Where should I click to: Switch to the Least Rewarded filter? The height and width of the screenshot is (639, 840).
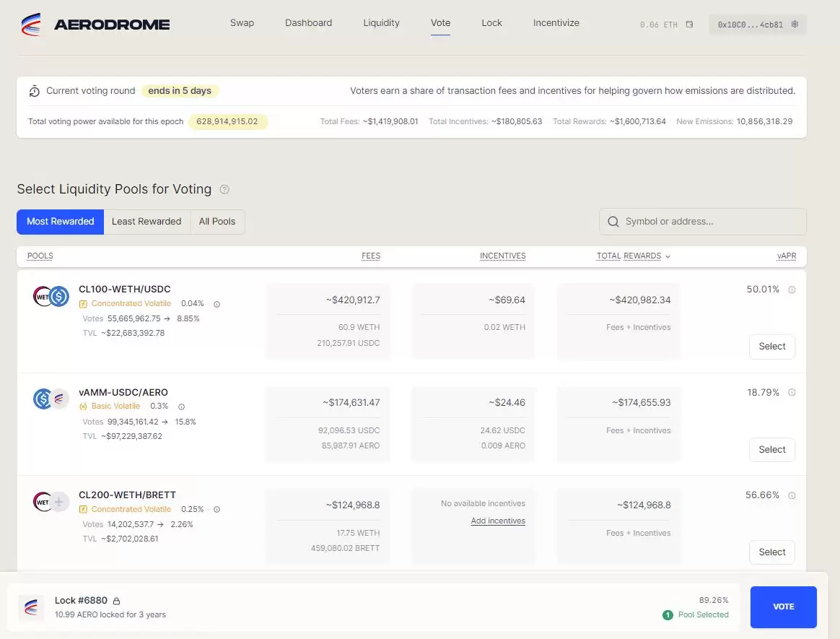pos(146,222)
